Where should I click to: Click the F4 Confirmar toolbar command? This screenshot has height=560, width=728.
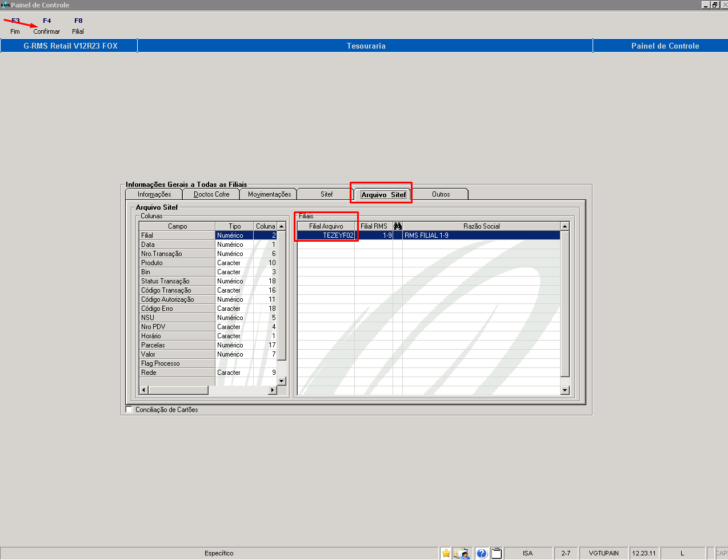click(46, 26)
